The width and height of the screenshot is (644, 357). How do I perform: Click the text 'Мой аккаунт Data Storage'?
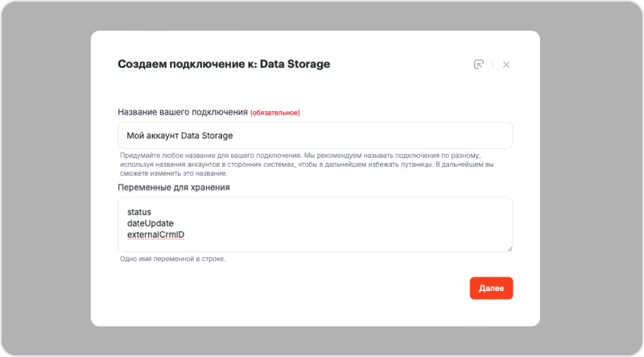(180, 135)
